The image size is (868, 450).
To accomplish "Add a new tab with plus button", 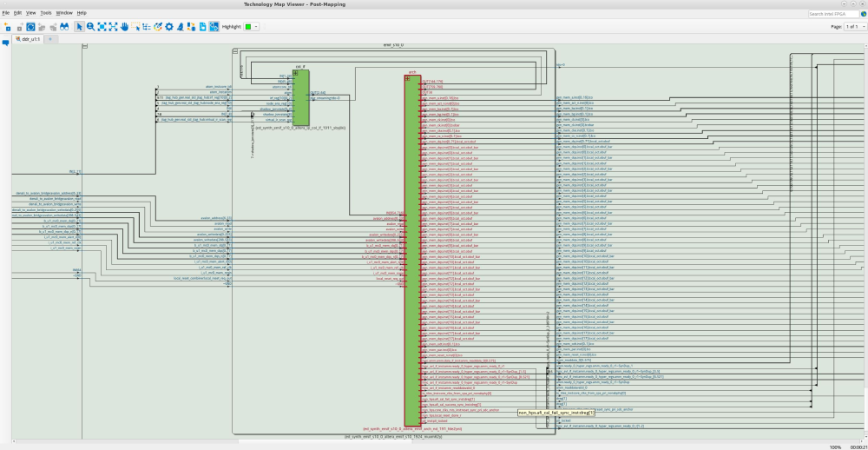I will click(50, 39).
